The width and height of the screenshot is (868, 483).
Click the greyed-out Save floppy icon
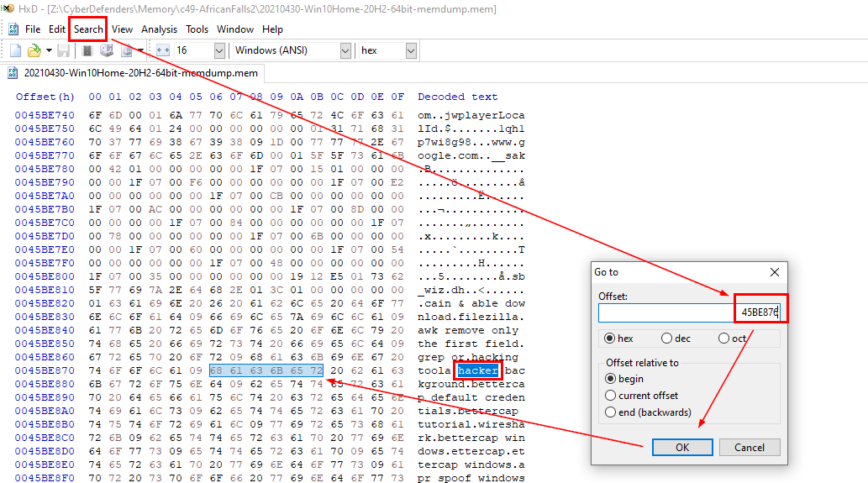64,50
